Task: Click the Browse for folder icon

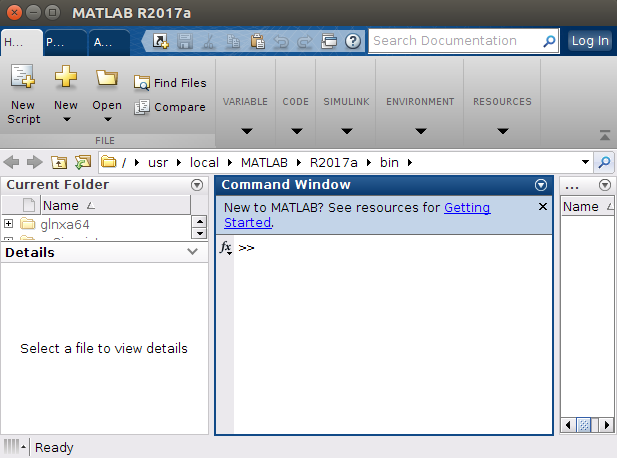Action: 83,162
